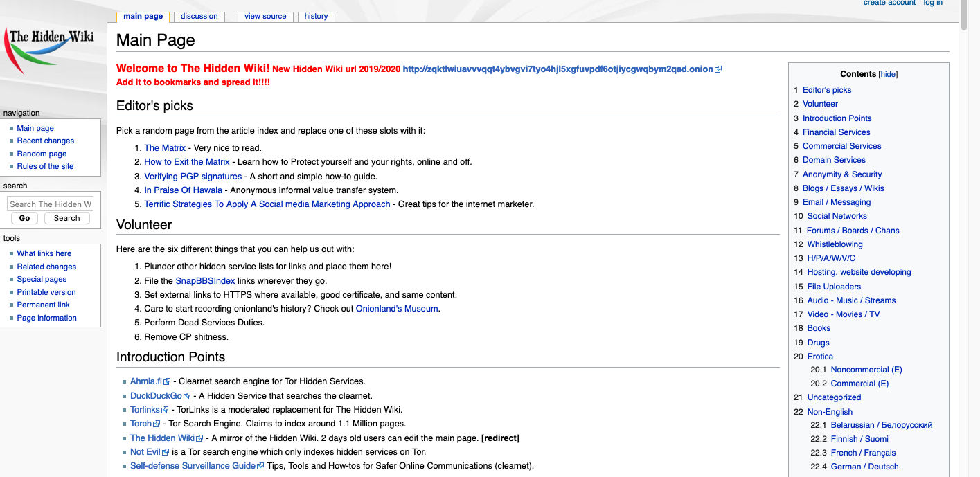Click external link icon beside Not Evil

[164, 451]
